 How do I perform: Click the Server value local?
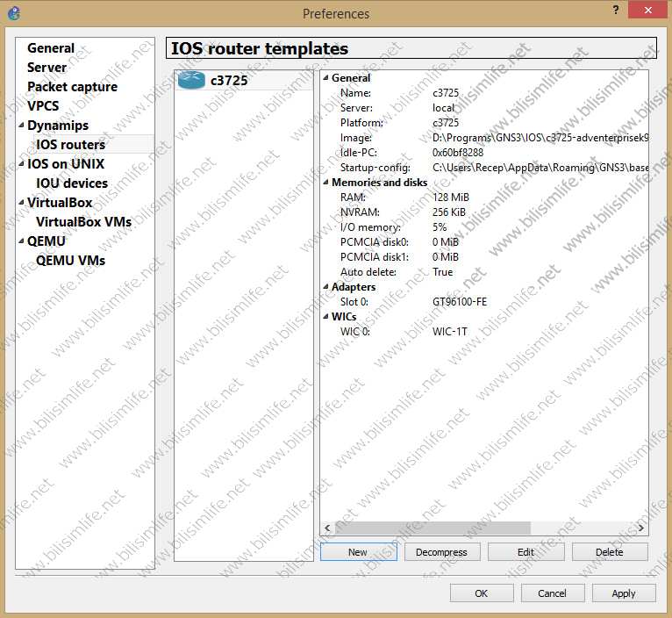point(443,108)
